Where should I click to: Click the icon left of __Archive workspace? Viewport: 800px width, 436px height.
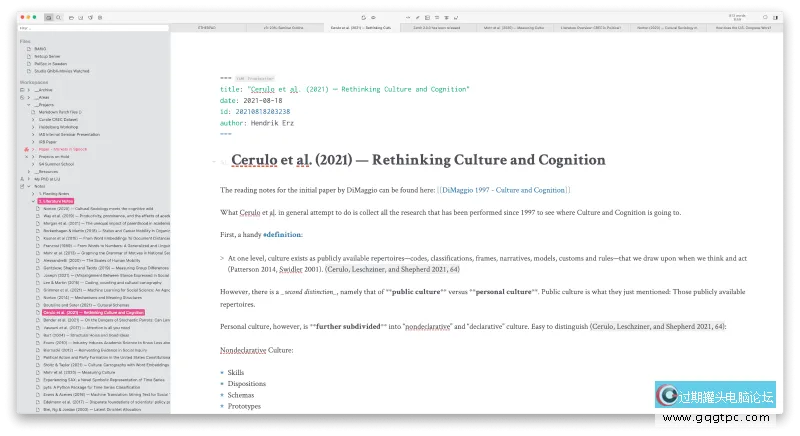(x=22, y=90)
